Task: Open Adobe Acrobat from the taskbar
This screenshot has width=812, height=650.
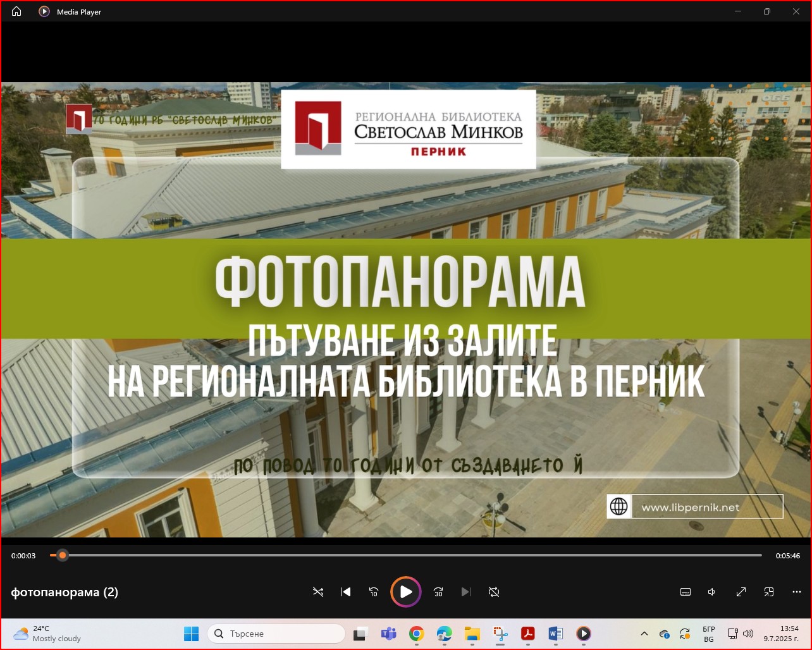Action: pyautogui.click(x=528, y=634)
